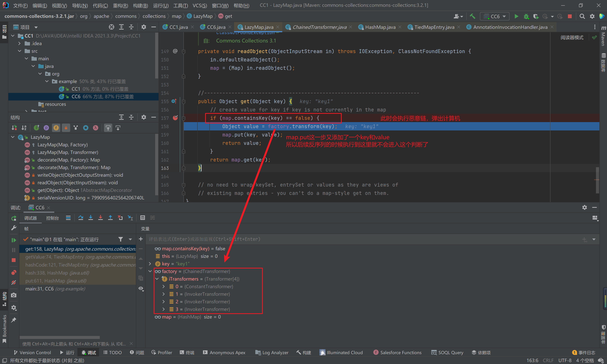Click the View Breakpoints icon
The height and width of the screenshot is (364, 607).
coord(14,272)
